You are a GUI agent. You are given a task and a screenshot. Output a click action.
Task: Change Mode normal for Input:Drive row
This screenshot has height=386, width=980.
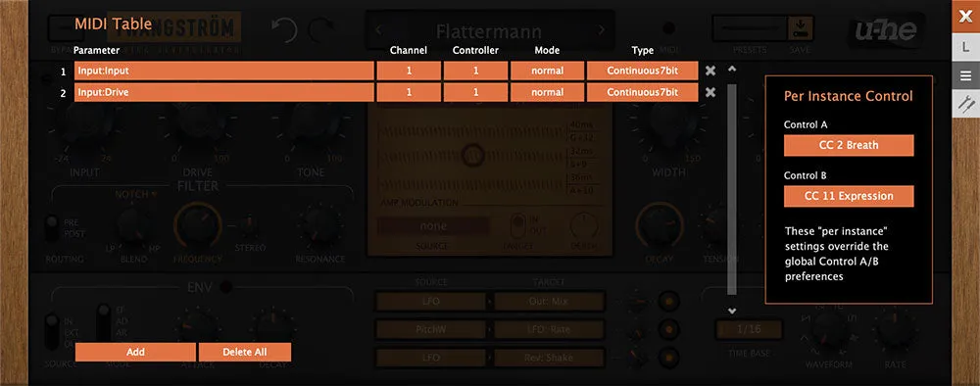(548, 92)
